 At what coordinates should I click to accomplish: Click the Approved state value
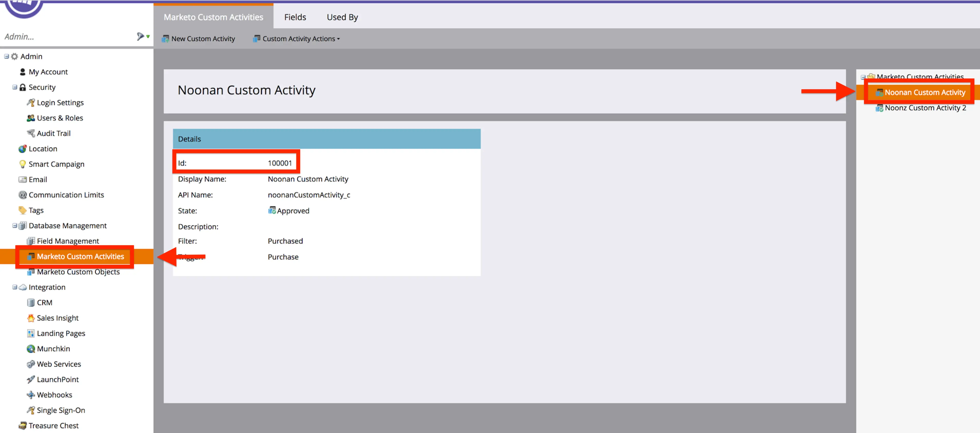pos(293,211)
